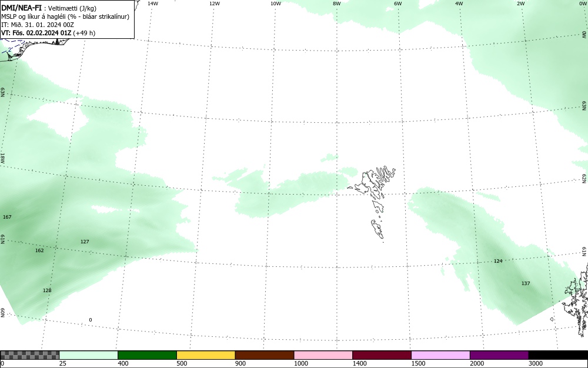Click the black legend swatch for 3000
The height and width of the screenshot is (368, 588).
pyautogui.click(x=558, y=355)
